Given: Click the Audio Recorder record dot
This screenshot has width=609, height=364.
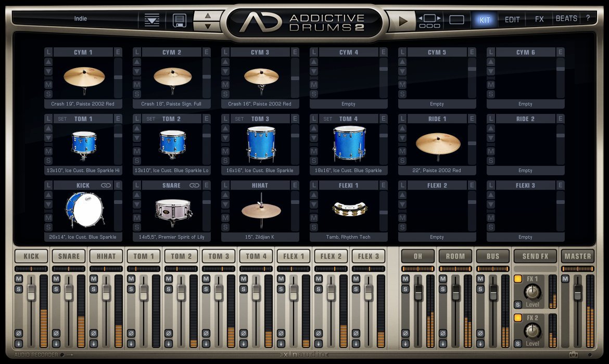Looking at the screenshot, I should [x=62, y=355].
